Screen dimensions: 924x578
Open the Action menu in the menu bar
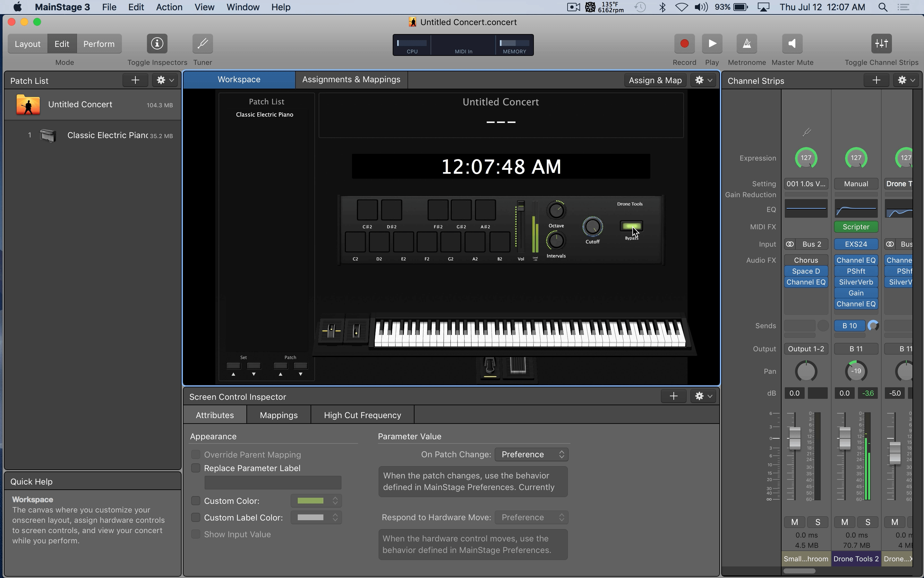[x=169, y=7]
